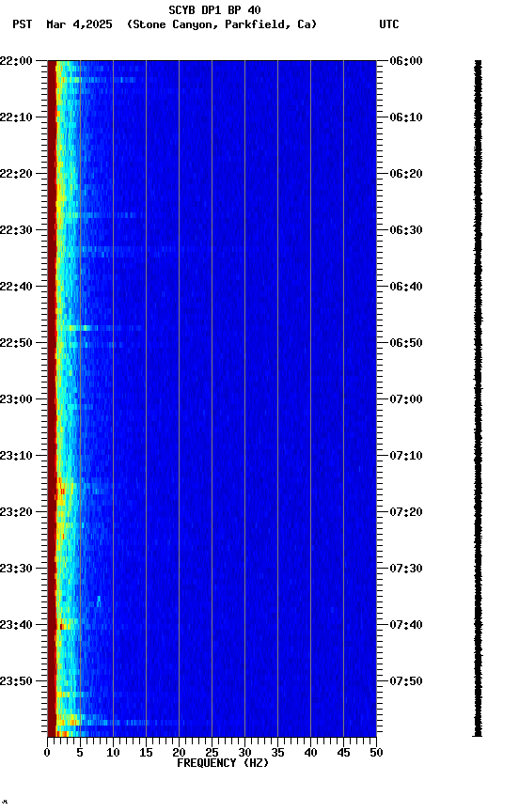This screenshot has height=812, width=519.
Task: Click the title text "SCYB DP1 BP 40"
Action: click(214, 10)
